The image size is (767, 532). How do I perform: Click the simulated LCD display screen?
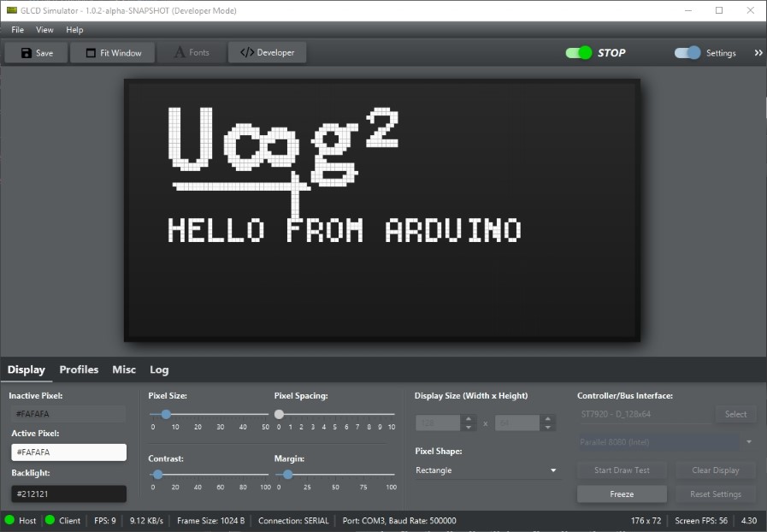(x=382, y=210)
